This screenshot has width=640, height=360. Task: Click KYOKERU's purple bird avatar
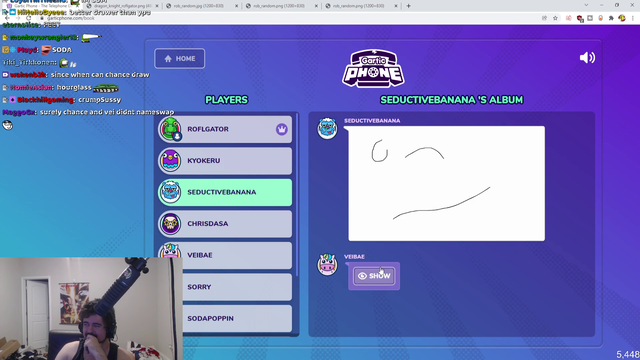point(170,160)
